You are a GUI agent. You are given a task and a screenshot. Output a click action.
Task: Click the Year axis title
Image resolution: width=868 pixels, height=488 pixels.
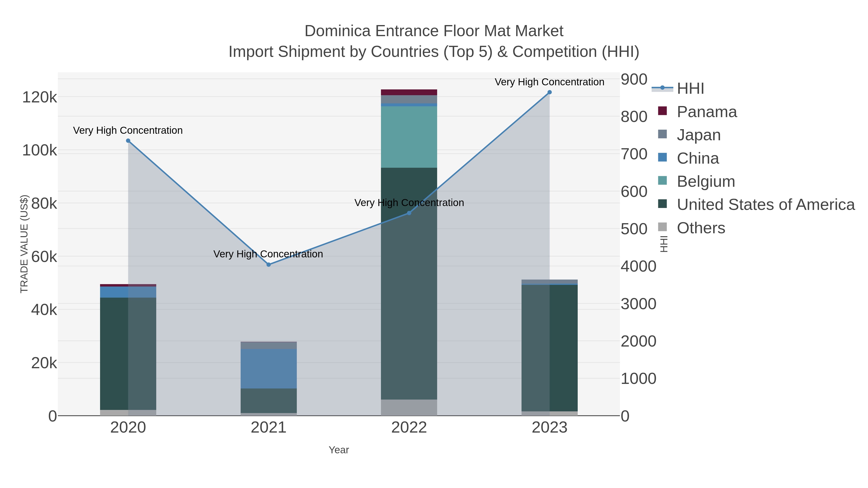tap(339, 450)
